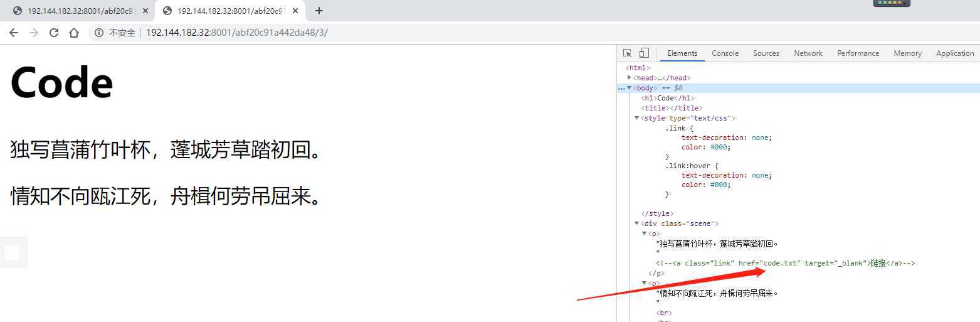Click the .link { selector text
This screenshot has width=980, height=322.
(680, 128)
